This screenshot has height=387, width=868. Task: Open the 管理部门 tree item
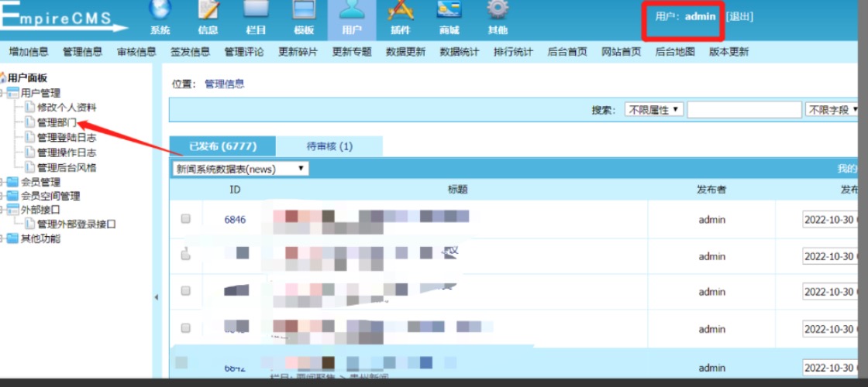57,123
